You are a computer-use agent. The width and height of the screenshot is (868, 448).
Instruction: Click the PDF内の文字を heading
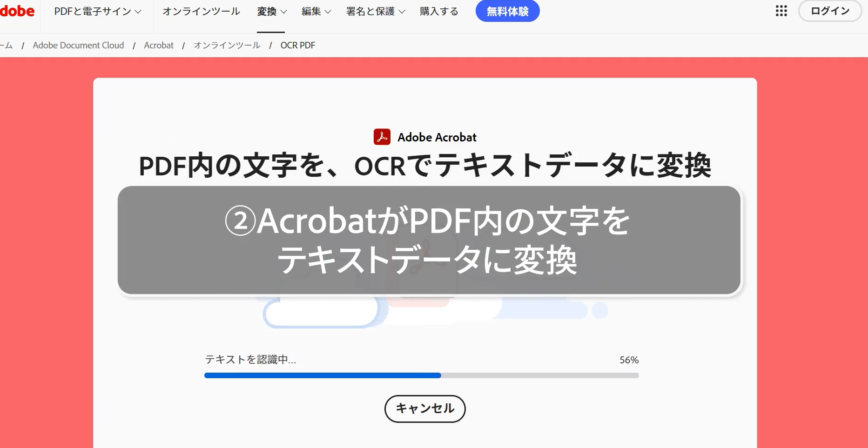click(425, 166)
